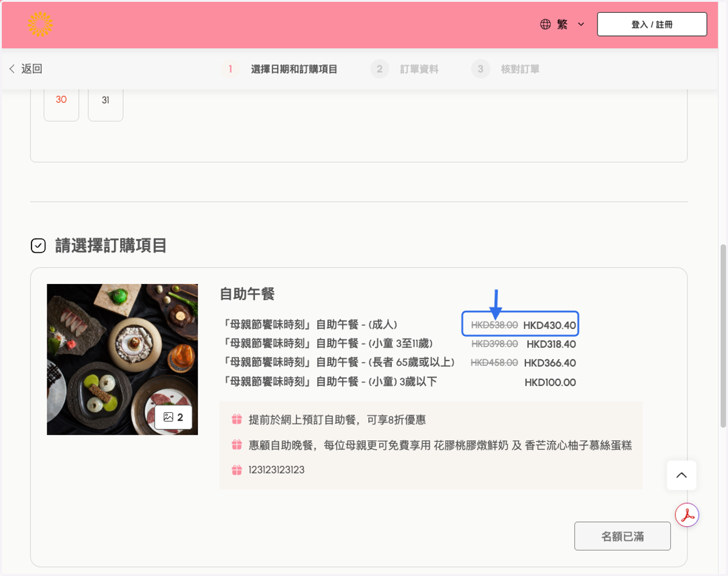Select the 繁 language label
This screenshot has width=728, height=576.
562,24
